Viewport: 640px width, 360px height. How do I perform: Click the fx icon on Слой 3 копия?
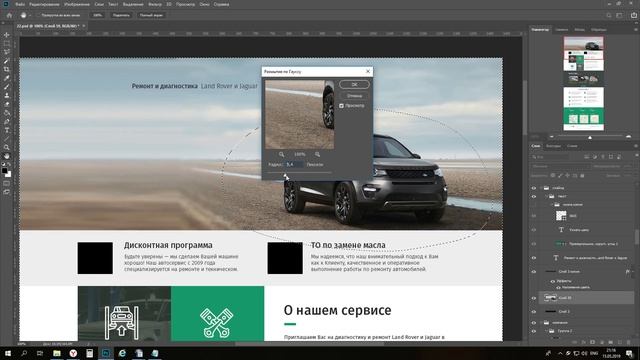627,271
